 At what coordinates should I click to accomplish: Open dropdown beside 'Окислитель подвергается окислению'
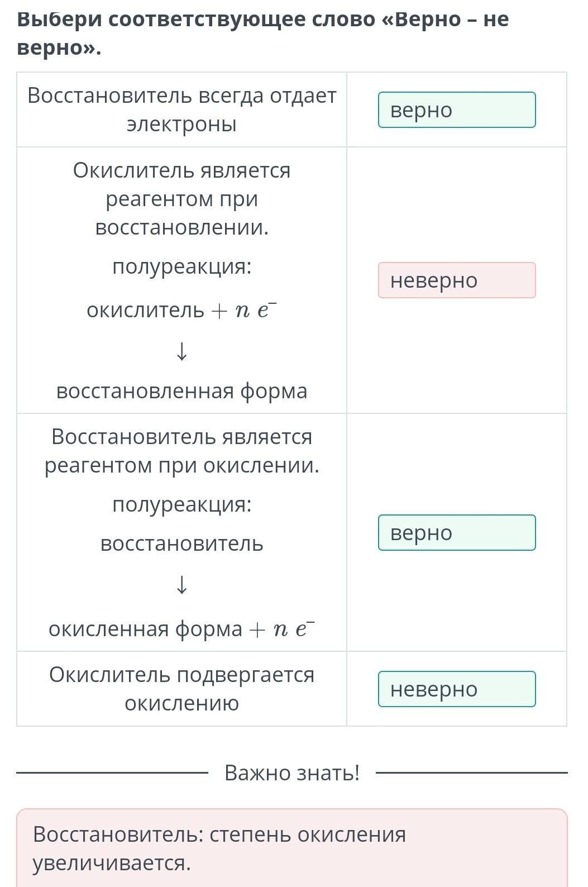pyautogui.click(x=457, y=689)
